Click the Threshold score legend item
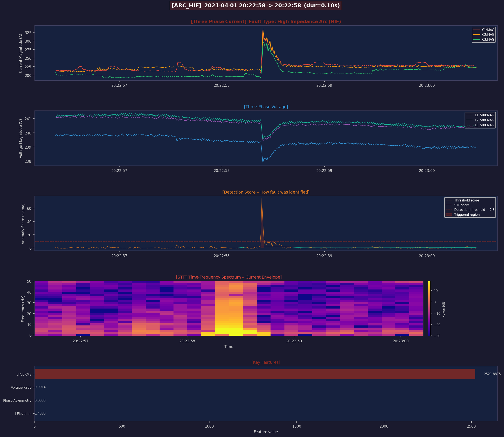Screen dimensions: 504x437 pyautogui.click(x=467, y=200)
